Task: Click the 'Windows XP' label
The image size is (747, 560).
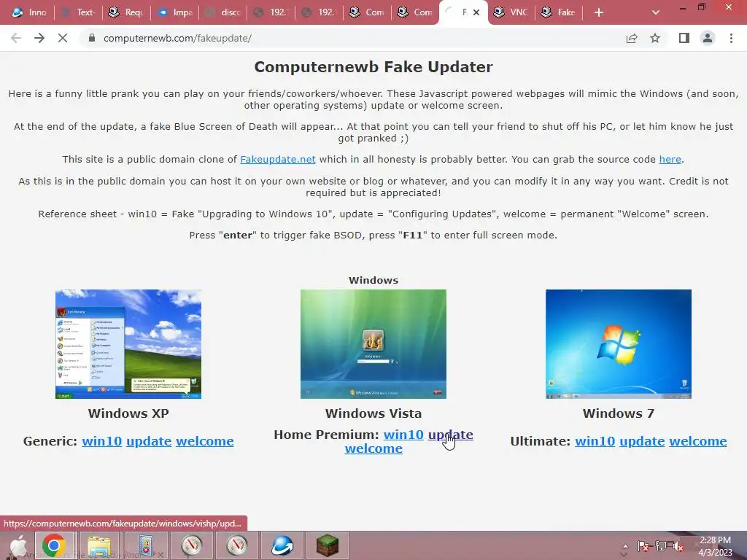Action: point(128,413)
